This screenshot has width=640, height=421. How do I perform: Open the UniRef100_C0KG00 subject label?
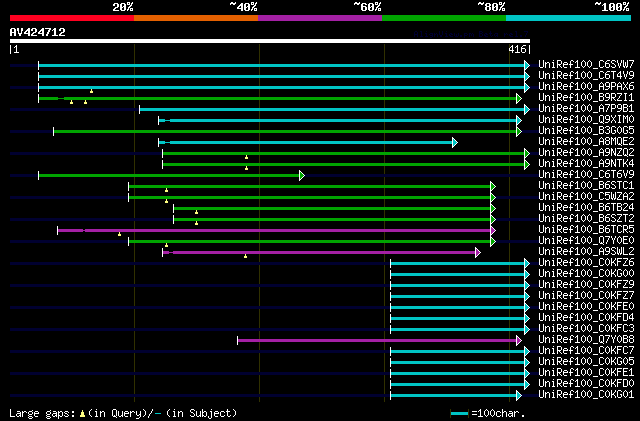tap(586, 274)
